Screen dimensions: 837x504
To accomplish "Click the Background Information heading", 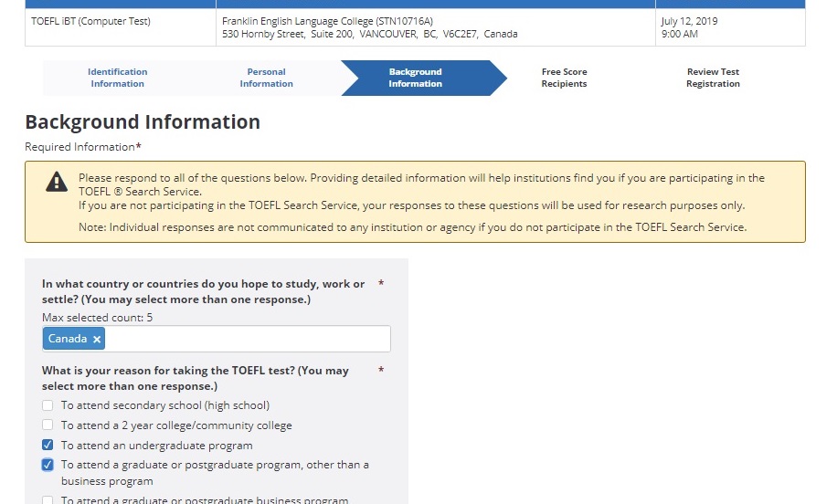I will coord(143,122).
